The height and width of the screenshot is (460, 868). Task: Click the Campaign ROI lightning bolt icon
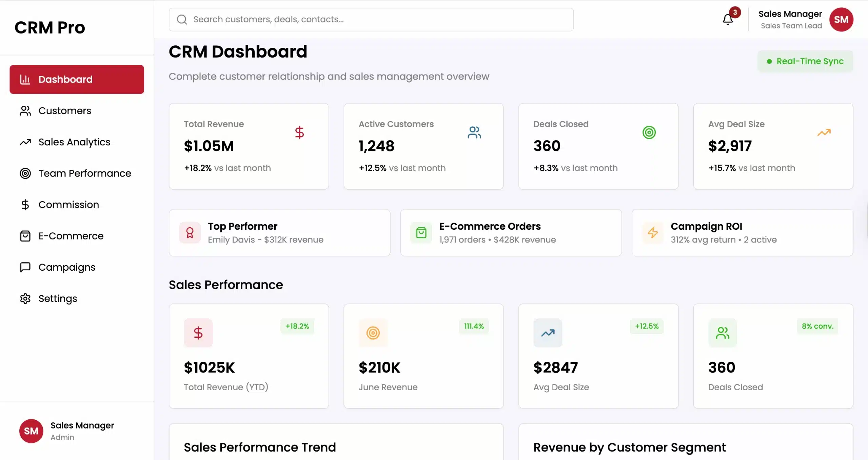pos(653,233)
